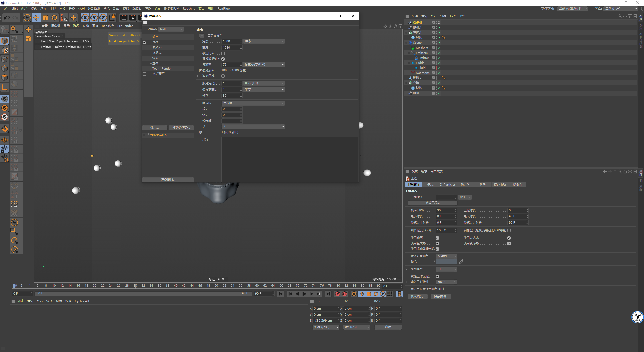The width and height of the screenshot is (644, 352).
Task: Open the 正方 (1:1) film aspect dropdown
Action: coord(264,83)
